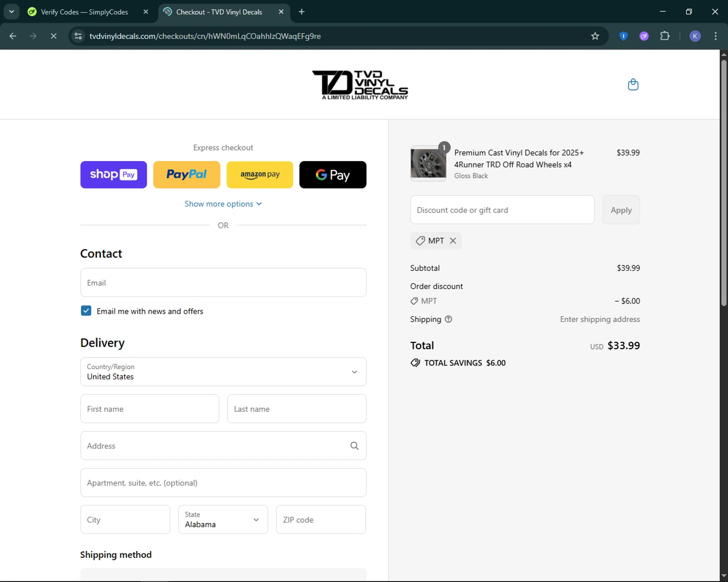Click the – $6.00 discount amount

(x=627, y=301)
